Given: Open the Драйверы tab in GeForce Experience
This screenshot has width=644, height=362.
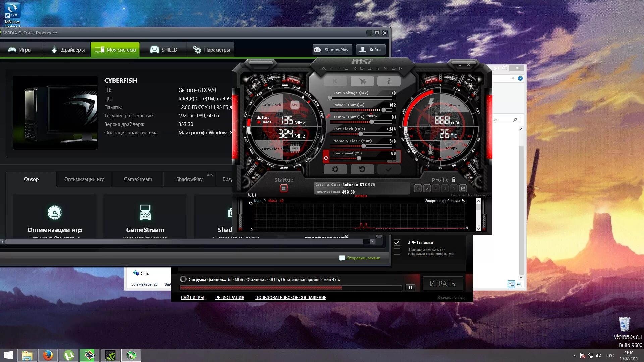Looking at the screenshot, I should (68, 50).
